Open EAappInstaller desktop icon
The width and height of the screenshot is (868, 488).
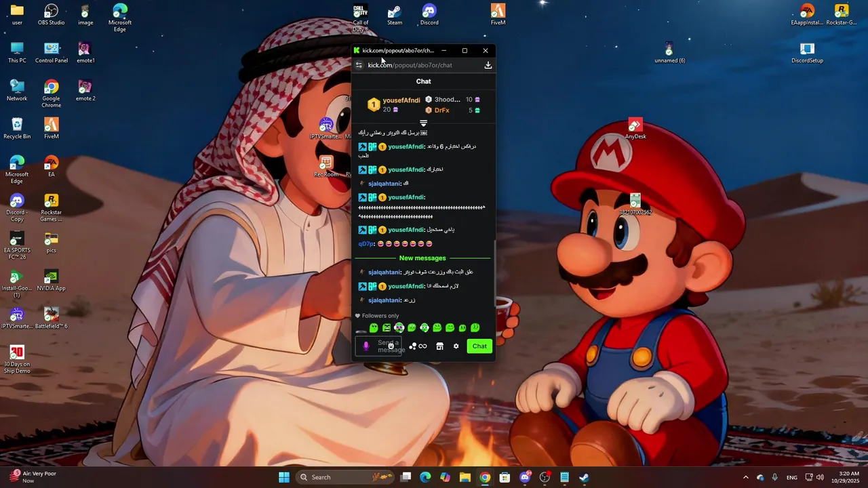click(807, 15)
